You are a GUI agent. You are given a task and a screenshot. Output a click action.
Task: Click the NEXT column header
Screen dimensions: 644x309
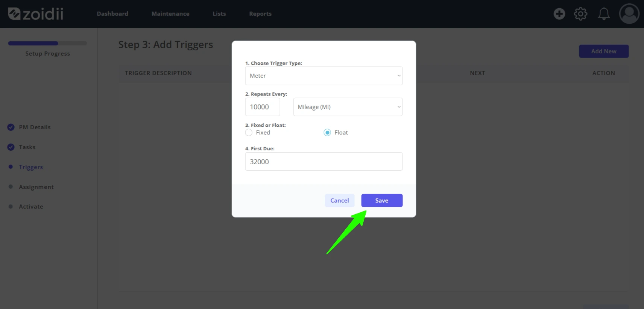(x=477, y=73)
